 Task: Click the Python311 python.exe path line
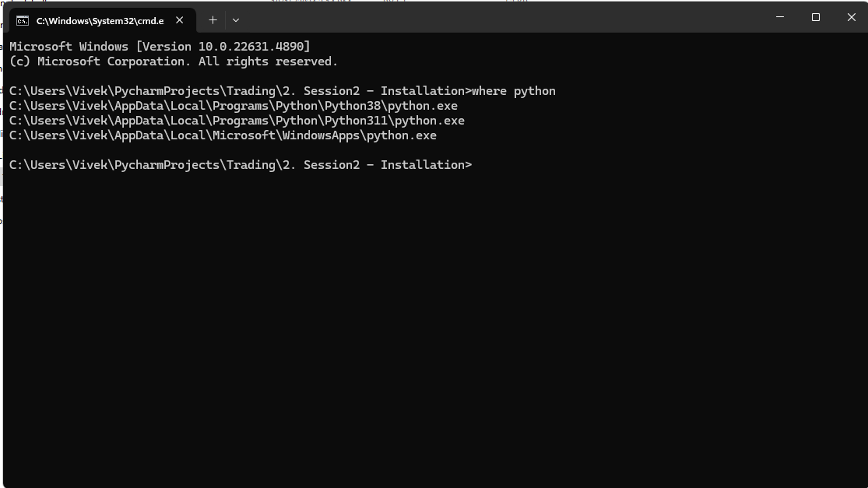[x=237, y=121]
